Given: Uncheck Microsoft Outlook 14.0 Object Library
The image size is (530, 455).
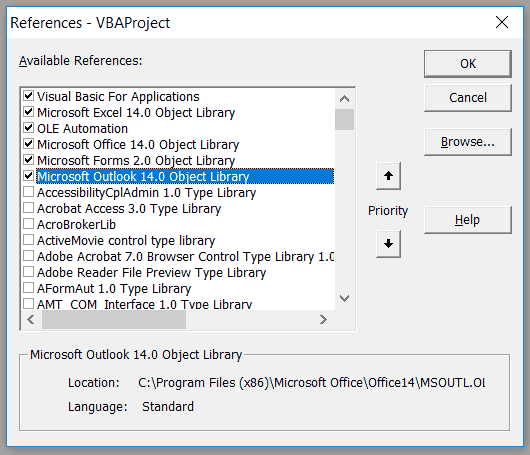Looking at the screenshot, I should pyautogui.click(x=28, y=176).
